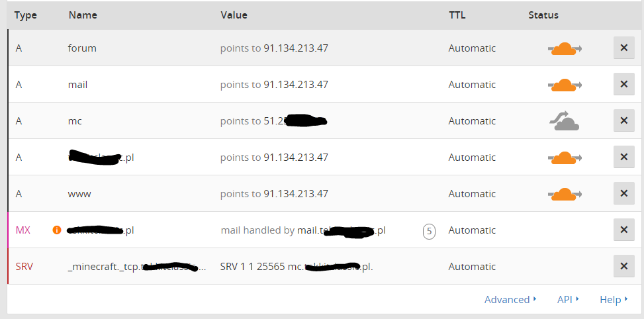Edit the forum record IP value

(296, 48)
